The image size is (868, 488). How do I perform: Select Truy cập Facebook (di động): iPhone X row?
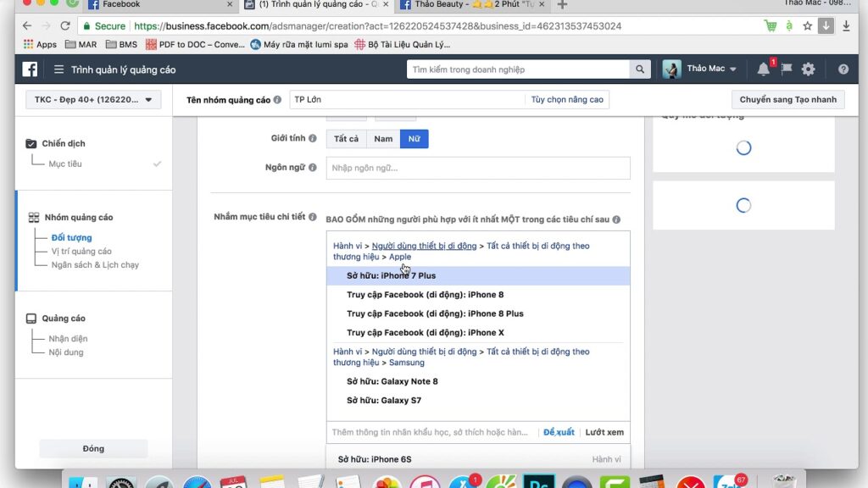pos(478,332)
